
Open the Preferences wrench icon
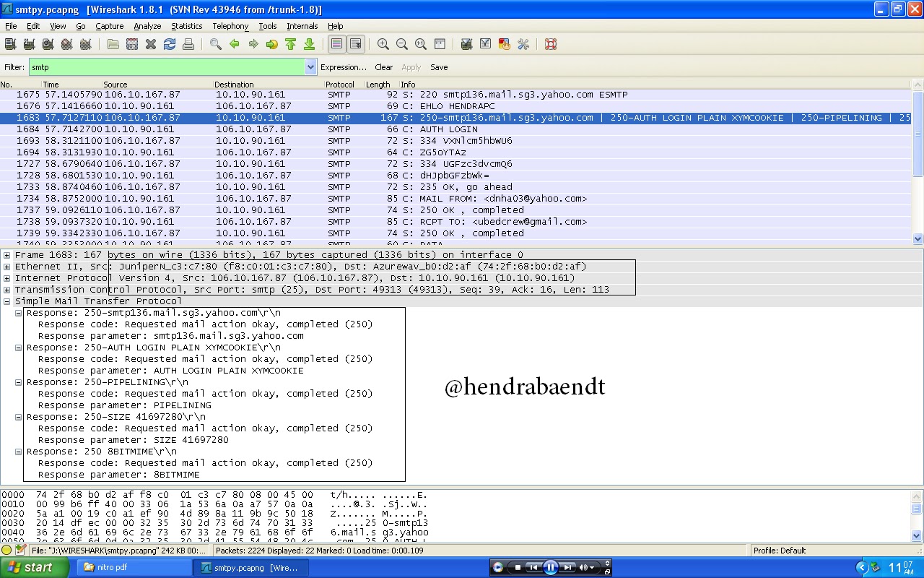pos(522,44)
